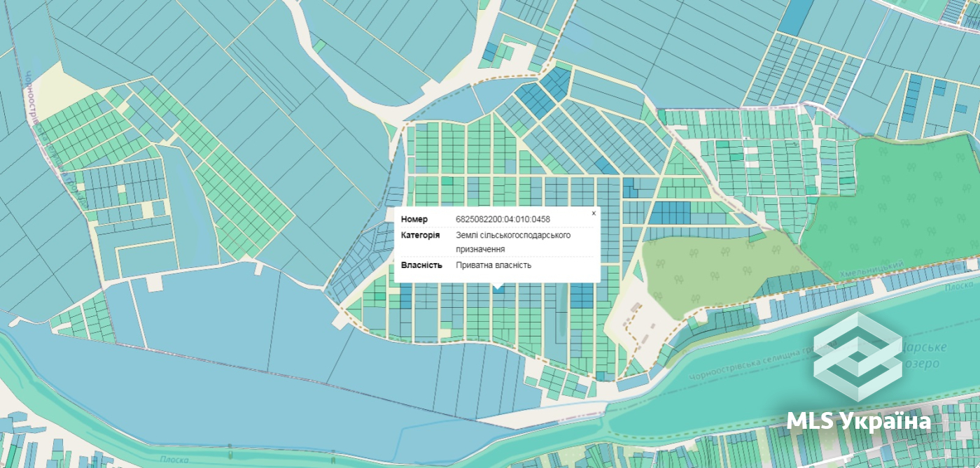Click the Номер label in popup

[414, 220]
